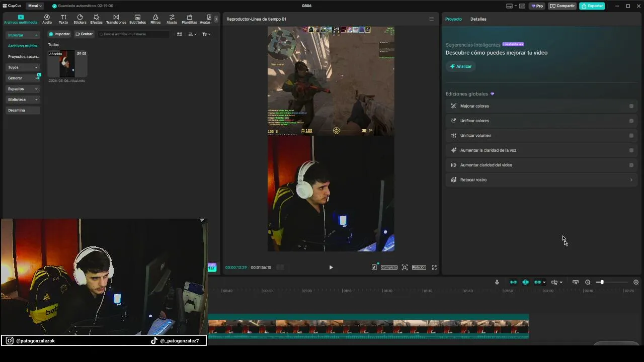Image resolution: width=644 pixels, height=362 pixels.
Task: Click the Grabar record button
Action: coord(84,34)
